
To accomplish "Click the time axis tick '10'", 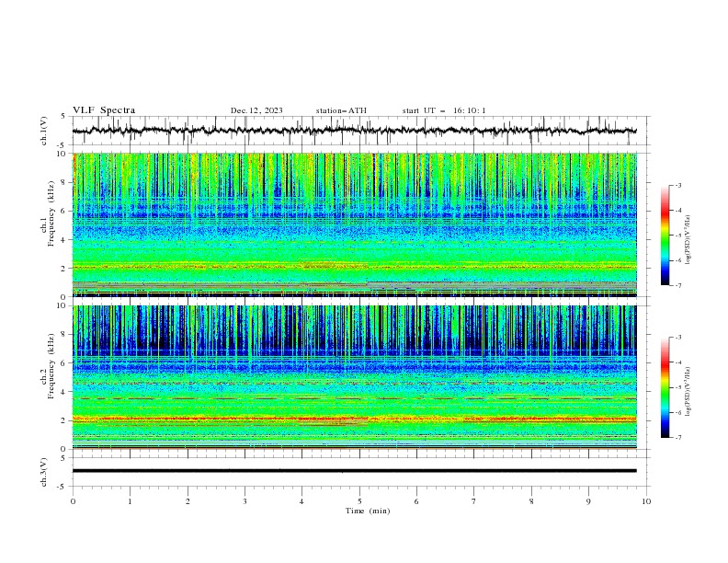I will tap(646, 501).
